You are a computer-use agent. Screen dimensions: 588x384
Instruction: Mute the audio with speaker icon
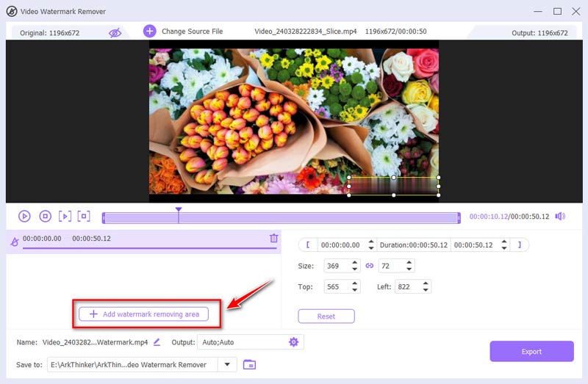coord(560,216)
